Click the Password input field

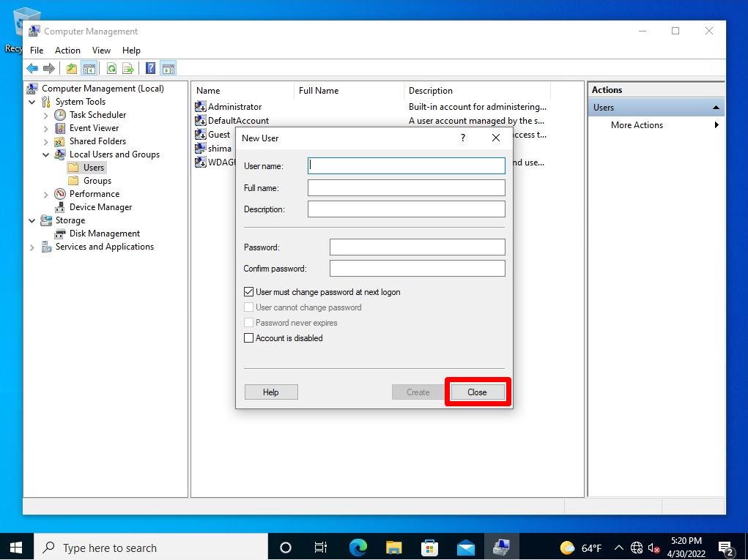coord(418,247)
